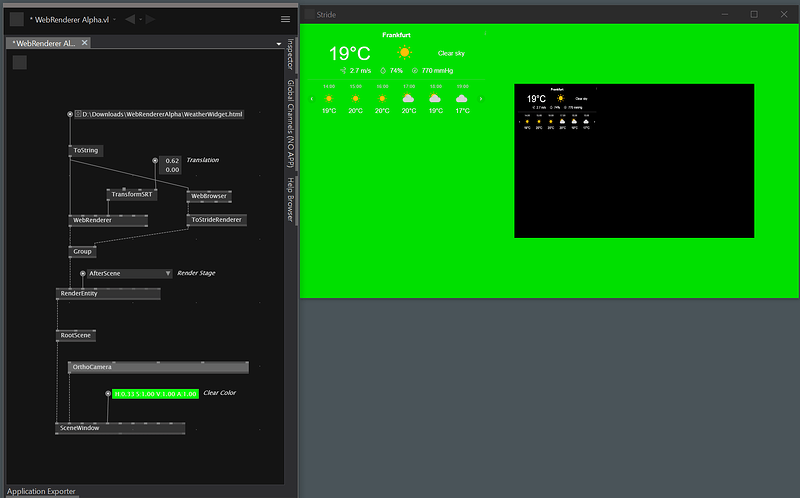
Task: Click the 17°C forecast temperature
Action: [462, 111]
